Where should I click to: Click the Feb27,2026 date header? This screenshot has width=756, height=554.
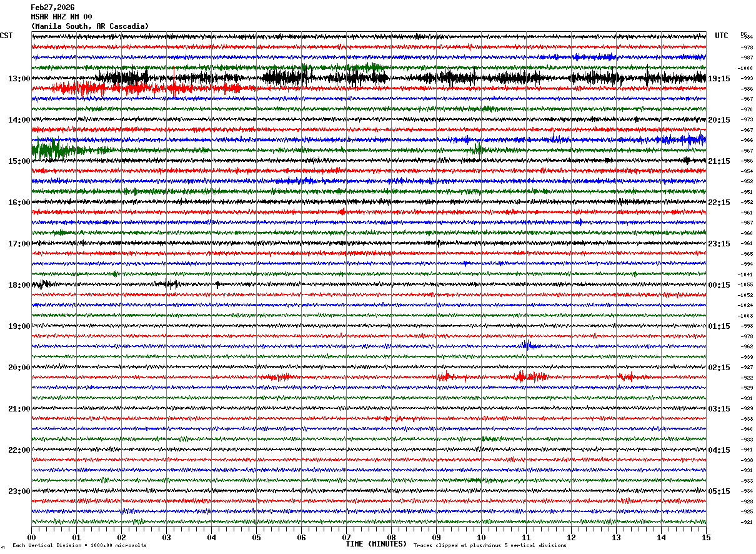click(x=52, y=8)
